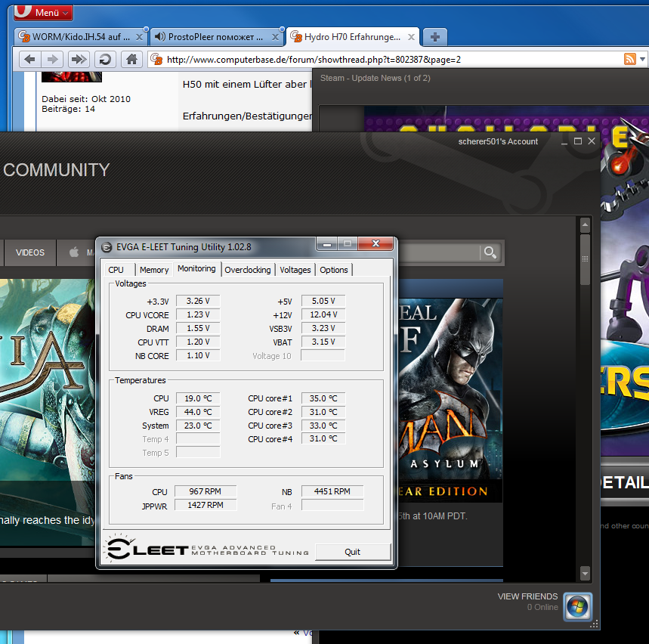Click the CPU core#1 temperature 35.0 °C

323,398
